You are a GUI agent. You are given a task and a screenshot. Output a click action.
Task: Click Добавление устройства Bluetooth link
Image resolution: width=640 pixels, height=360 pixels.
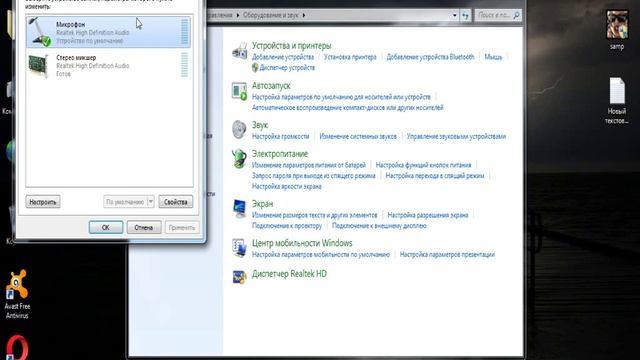coord(430,57)
